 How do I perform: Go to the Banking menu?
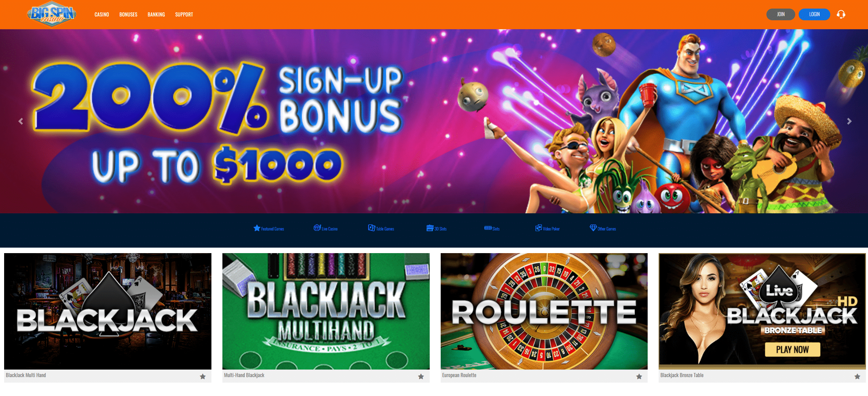[x=156, y=14]
